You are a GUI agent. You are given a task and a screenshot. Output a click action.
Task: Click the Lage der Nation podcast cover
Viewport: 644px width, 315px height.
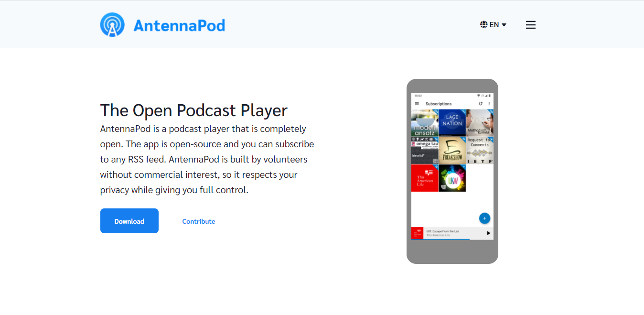point(452,123)
